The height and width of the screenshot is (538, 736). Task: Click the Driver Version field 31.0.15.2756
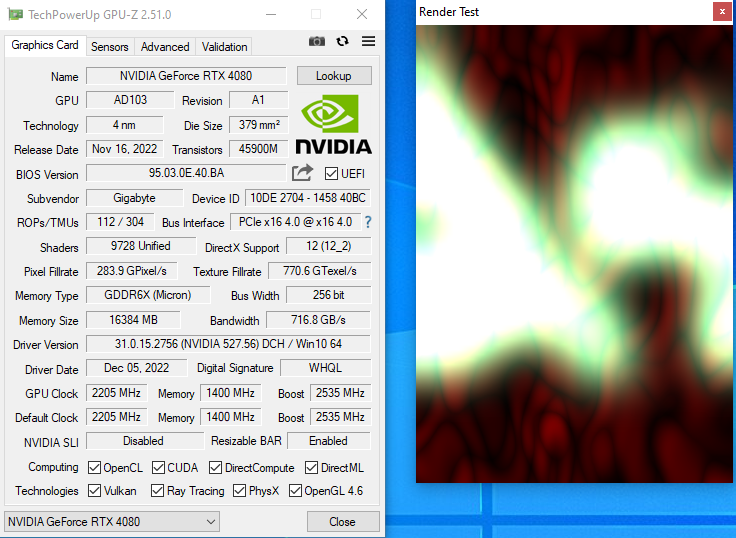click(228, 344)
